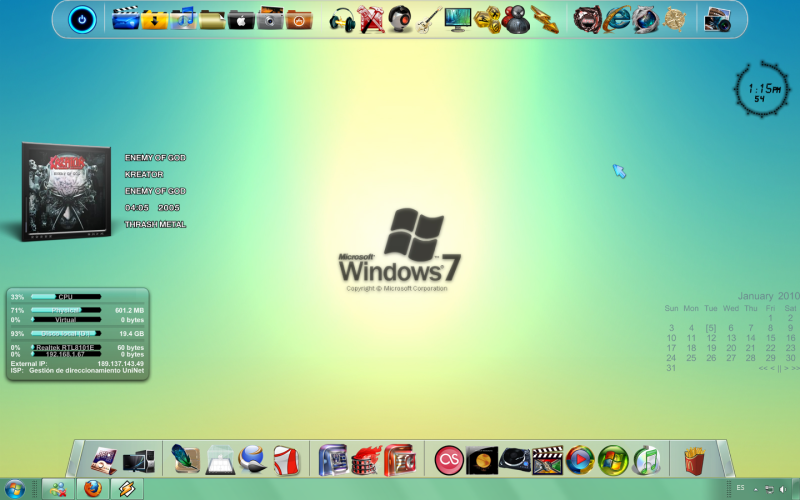
Task: Click the Realtek RTL8101E network bar
Action: [66, 347]
